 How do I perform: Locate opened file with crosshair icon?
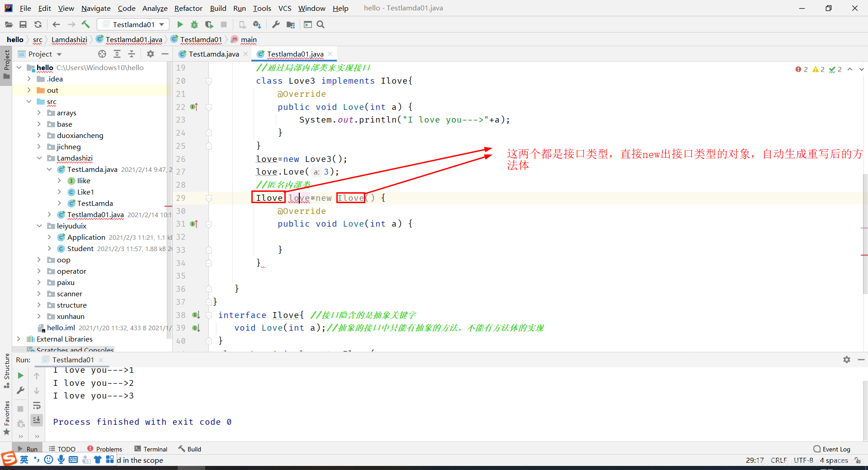pos(102,54)
